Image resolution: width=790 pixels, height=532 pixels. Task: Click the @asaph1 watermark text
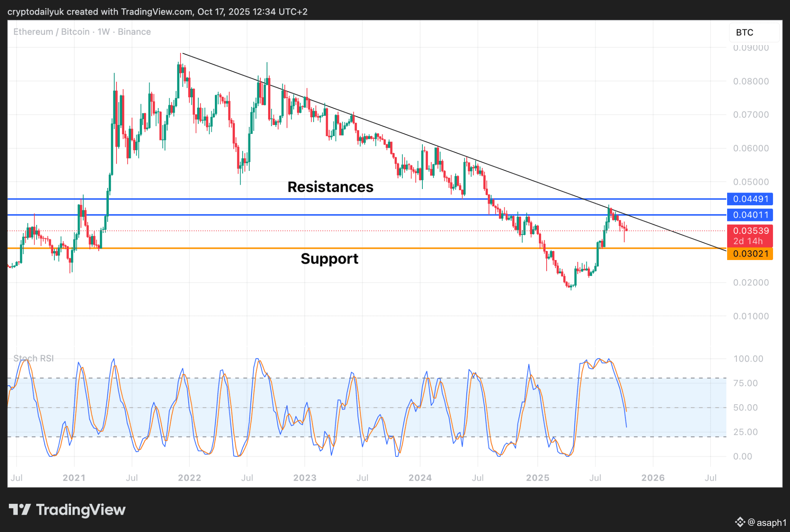tap(767, 522)
